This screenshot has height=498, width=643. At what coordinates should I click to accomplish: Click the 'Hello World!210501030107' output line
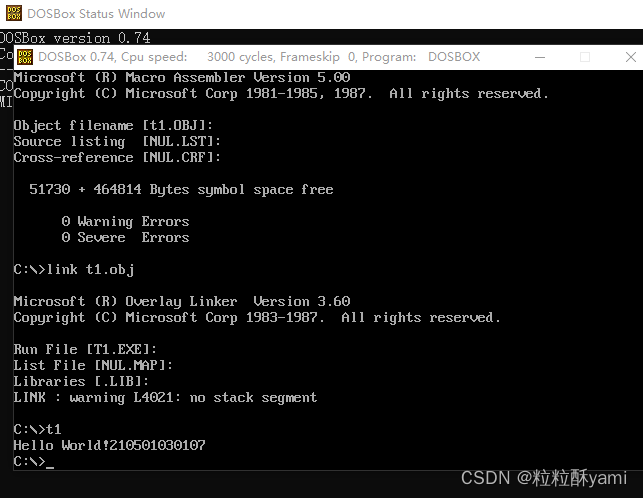[109, 445]
